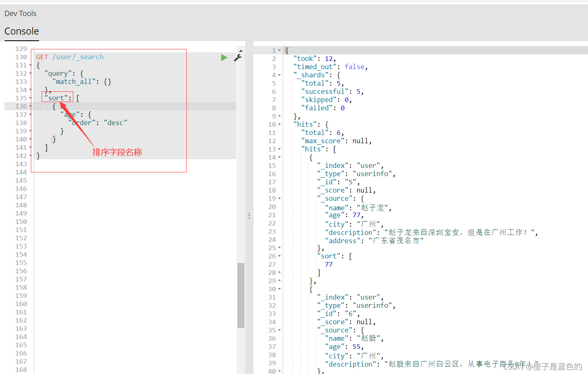Click the "total": 6 line under hits
The height and width of the screenshot is (374, 588).
[323, 133]
